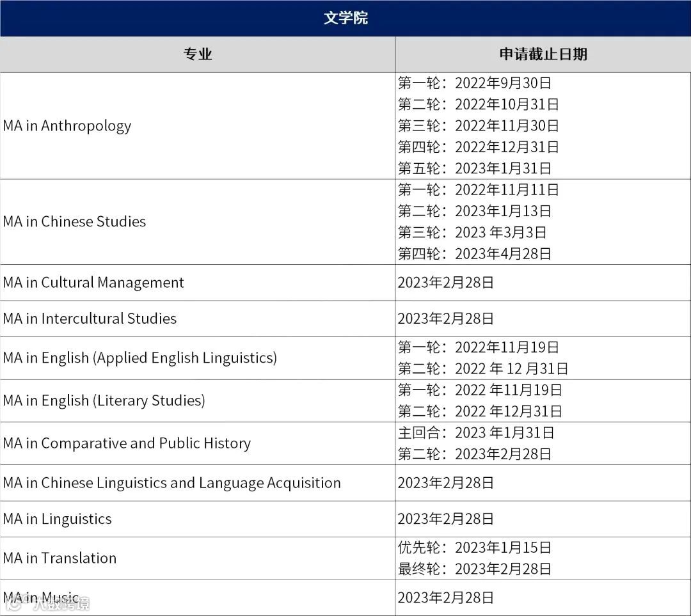Viewport: 691px width, 616px height.
Task: Click Applied English Linguistics 第二轮 12月31日
Action: (x=483, y=368)
